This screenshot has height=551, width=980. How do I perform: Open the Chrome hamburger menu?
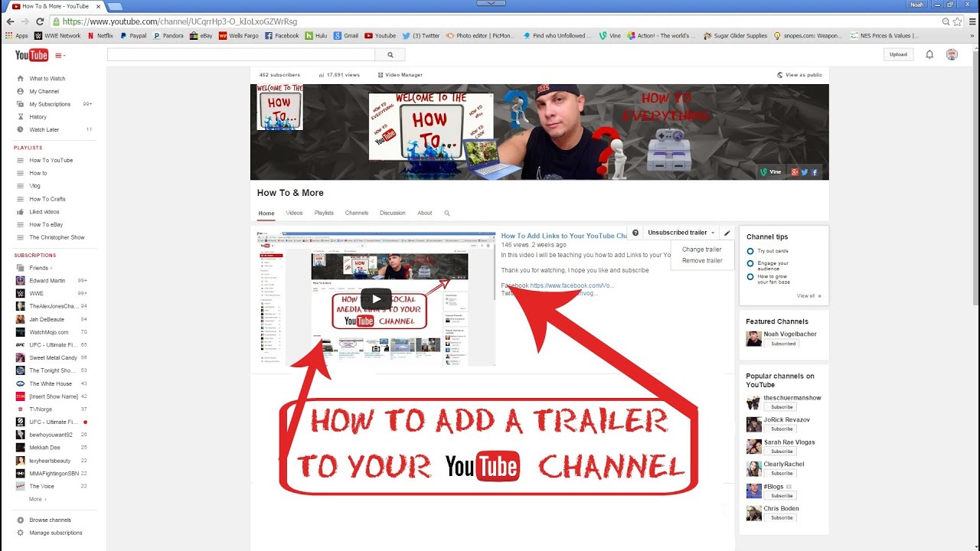click(971, 21)
